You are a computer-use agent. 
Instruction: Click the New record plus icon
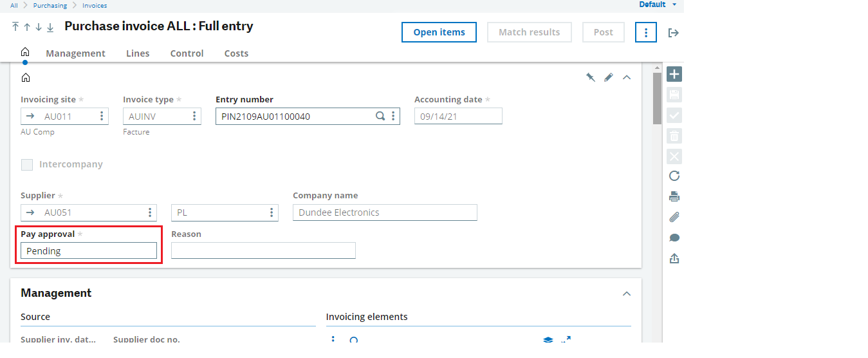pyautogui.click(x=674, y=74)
